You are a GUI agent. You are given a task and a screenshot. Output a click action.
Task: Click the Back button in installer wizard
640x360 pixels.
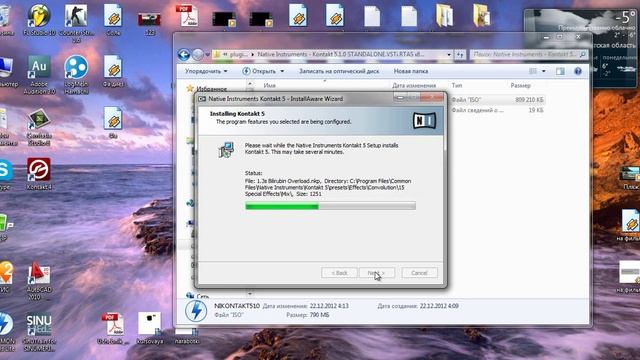point(339,273)
